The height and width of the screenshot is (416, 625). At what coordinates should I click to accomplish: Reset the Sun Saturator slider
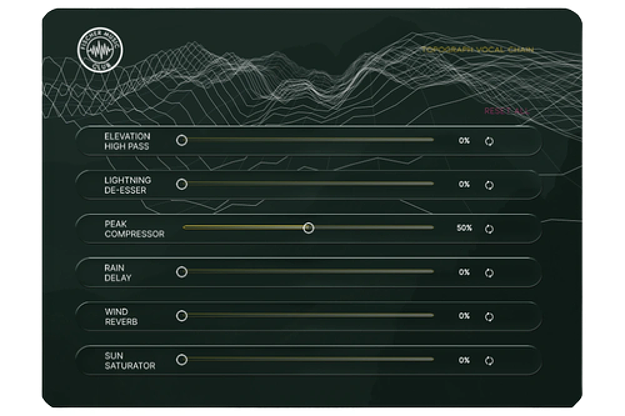pos(489,361)
